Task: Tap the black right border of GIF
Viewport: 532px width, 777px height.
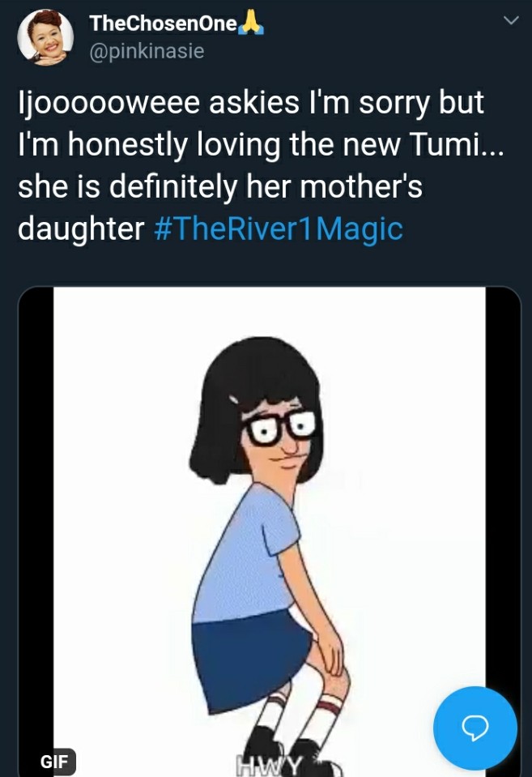Action: (503, 485)
